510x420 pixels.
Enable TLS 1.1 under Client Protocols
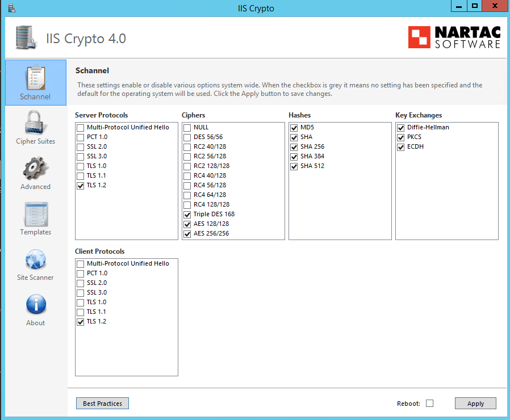[80, 312]
